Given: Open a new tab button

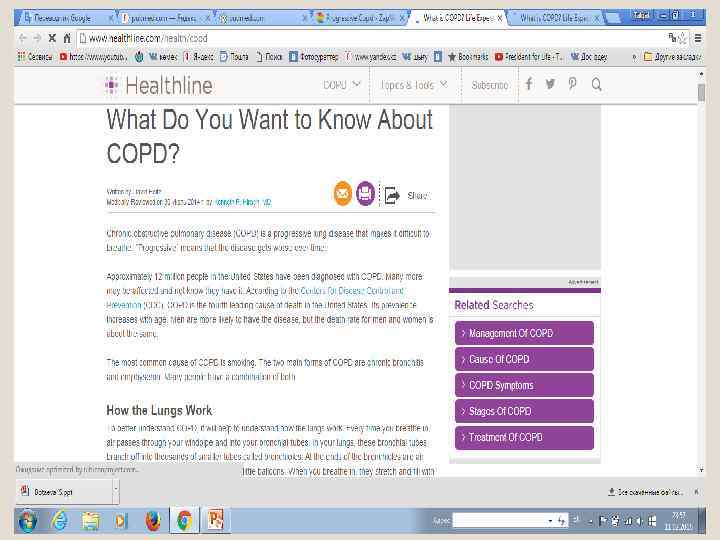Looking at the screenshot, I should pos(613,18).
